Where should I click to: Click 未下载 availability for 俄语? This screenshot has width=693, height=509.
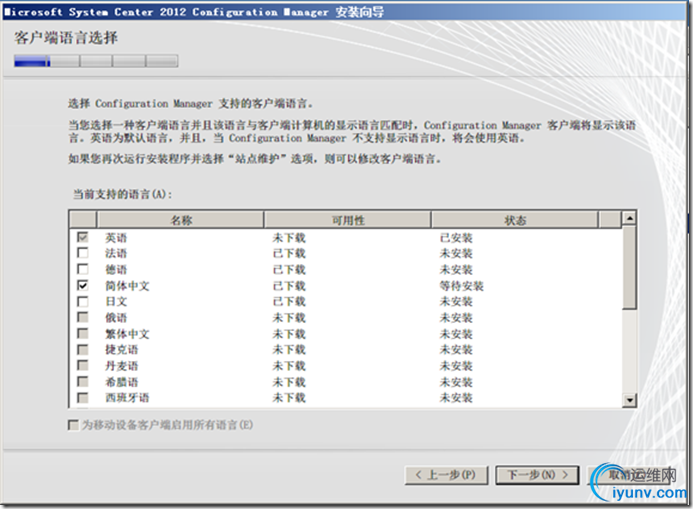(289, 318)
